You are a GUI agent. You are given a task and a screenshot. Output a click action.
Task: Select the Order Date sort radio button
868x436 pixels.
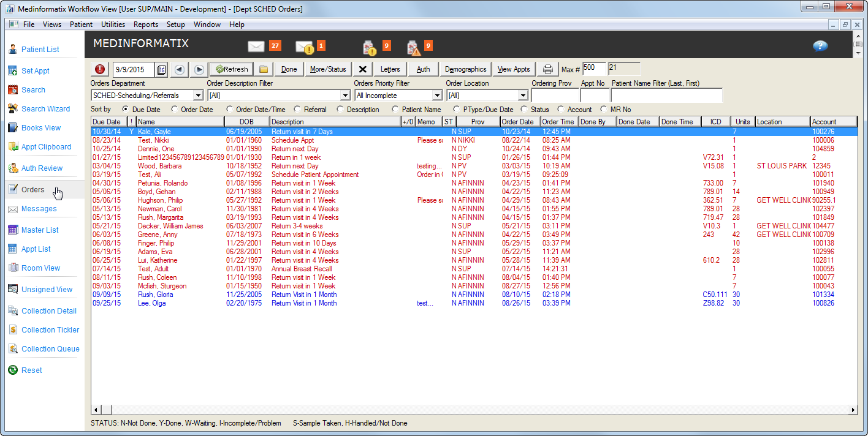pos(175,110)
